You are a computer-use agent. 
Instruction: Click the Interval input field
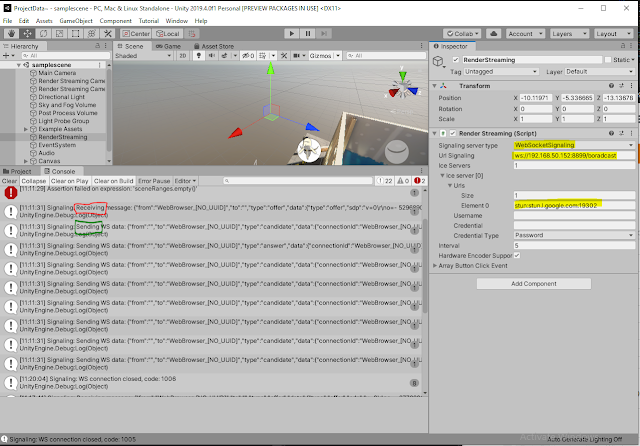pyautogui.click(x=574, y=245)
